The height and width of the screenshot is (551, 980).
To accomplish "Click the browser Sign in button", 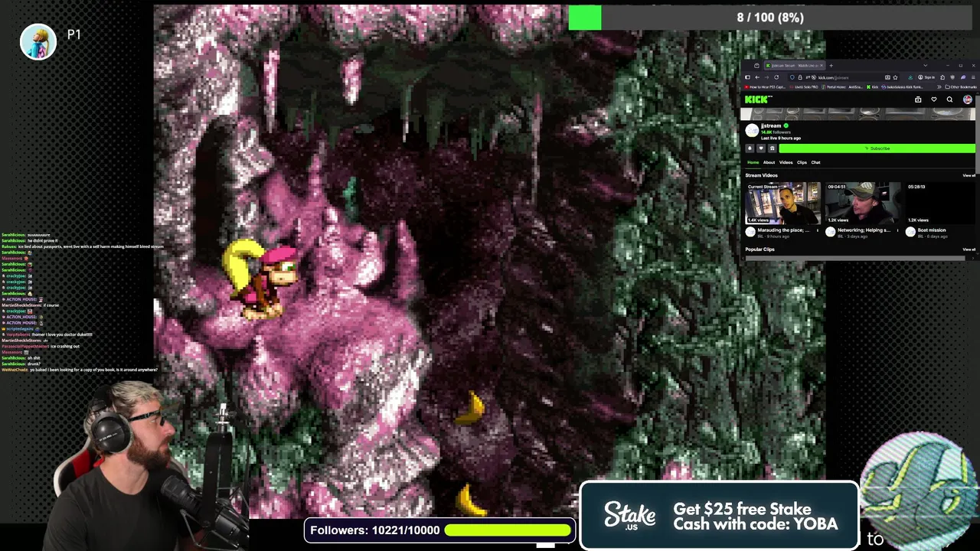I will tap(926, 77).
